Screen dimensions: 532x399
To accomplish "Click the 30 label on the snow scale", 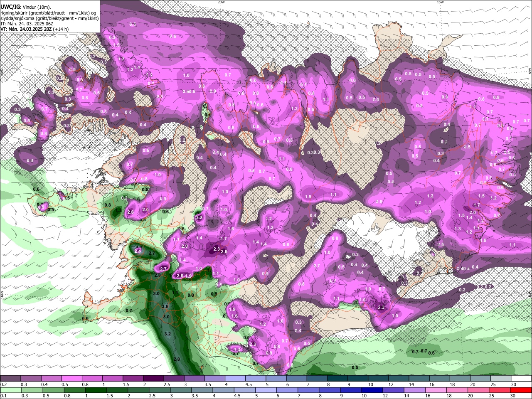I will (514, 384).
